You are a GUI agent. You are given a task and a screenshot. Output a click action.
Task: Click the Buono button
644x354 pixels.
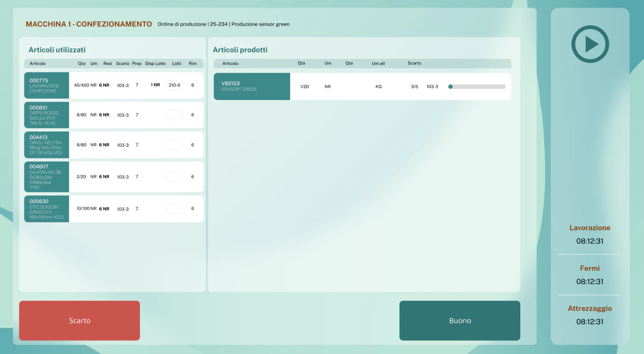coord(460,320)
